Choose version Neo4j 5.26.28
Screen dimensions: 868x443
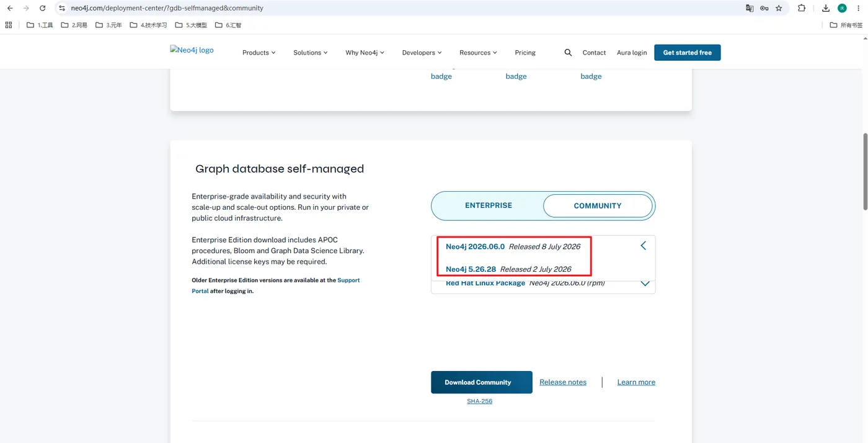508,269
